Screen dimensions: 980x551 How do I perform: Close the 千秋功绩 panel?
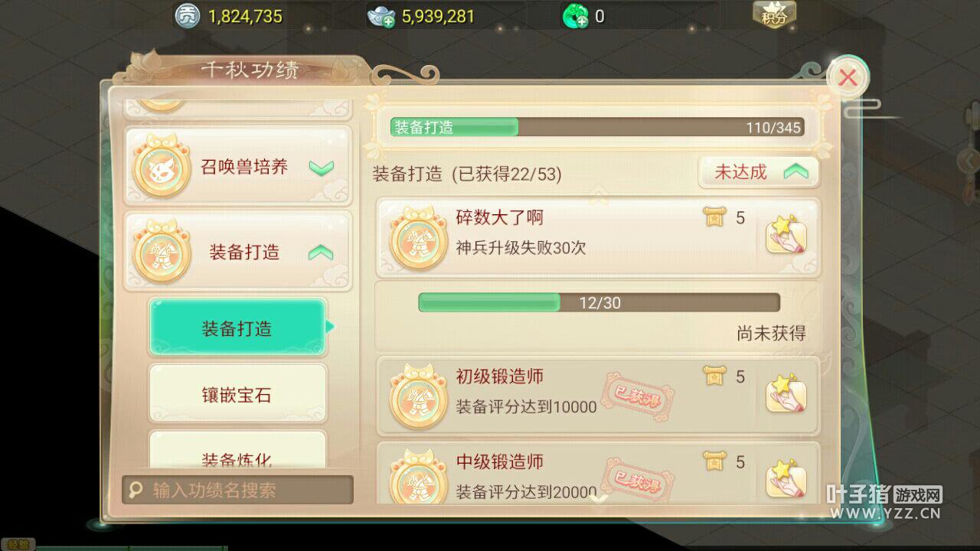pyautogui.click(x=848, y=77)
